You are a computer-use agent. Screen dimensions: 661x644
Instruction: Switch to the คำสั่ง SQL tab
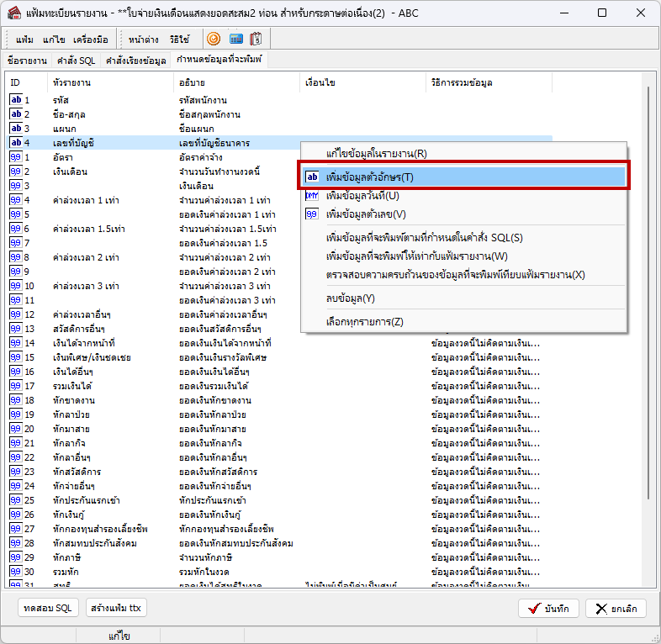77,61
